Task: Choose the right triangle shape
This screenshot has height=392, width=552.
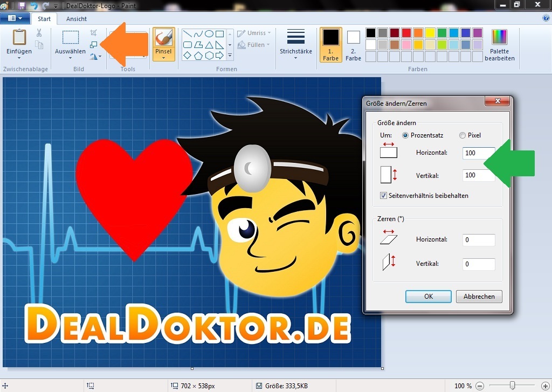Action: [x=220, y=45]
